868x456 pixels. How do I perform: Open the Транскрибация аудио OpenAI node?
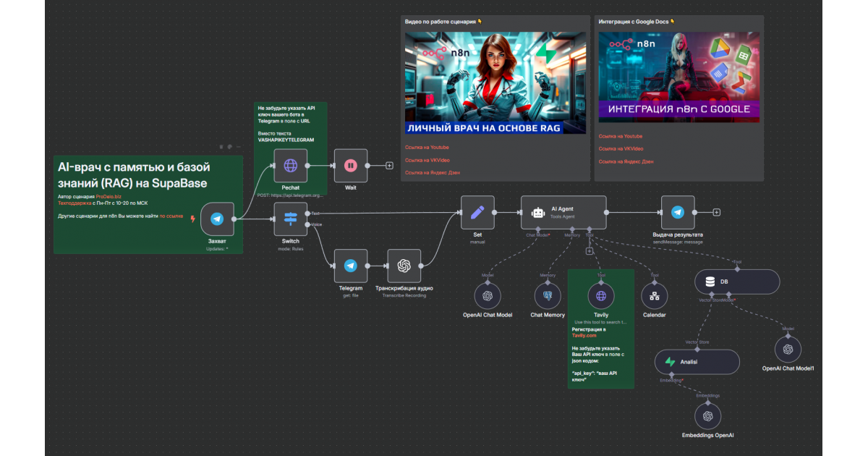click(404, 266)
